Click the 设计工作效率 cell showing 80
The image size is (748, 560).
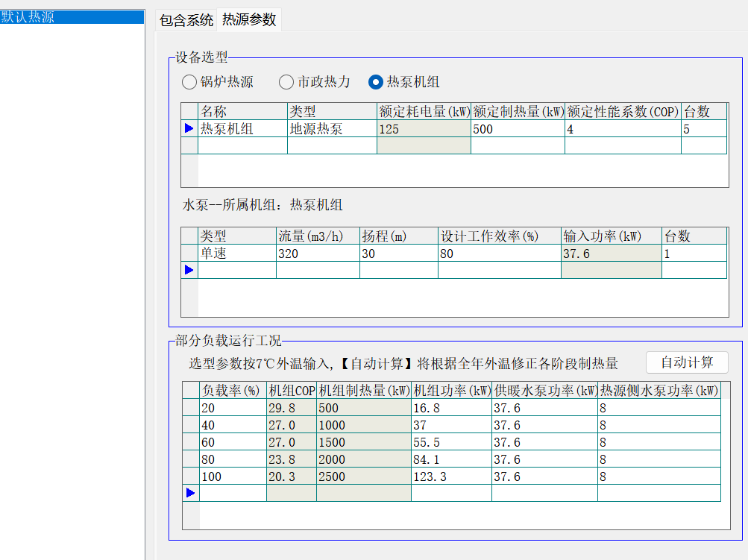coord(498,254)
